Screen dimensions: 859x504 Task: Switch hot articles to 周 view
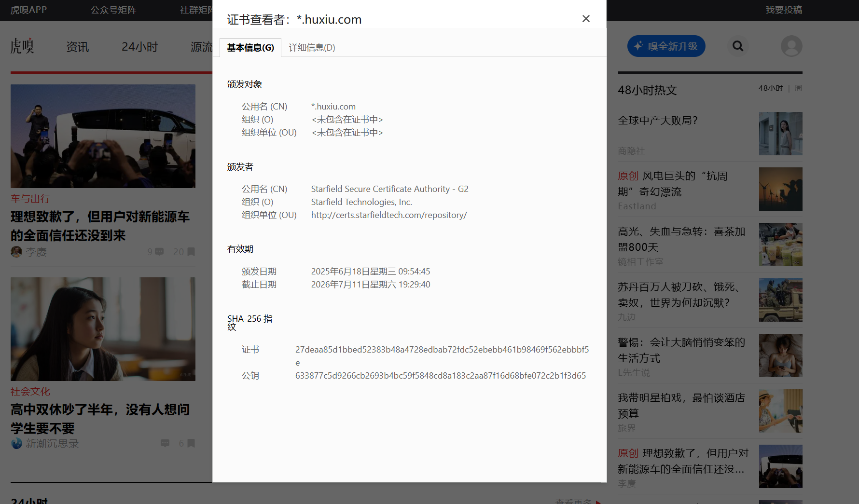point(798,88)
